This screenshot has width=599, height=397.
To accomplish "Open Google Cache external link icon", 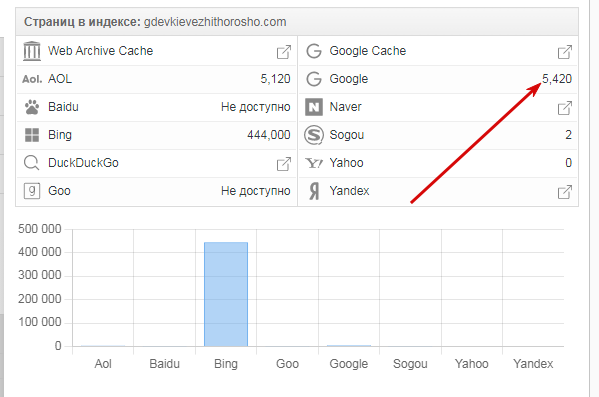I will point(565,52).
